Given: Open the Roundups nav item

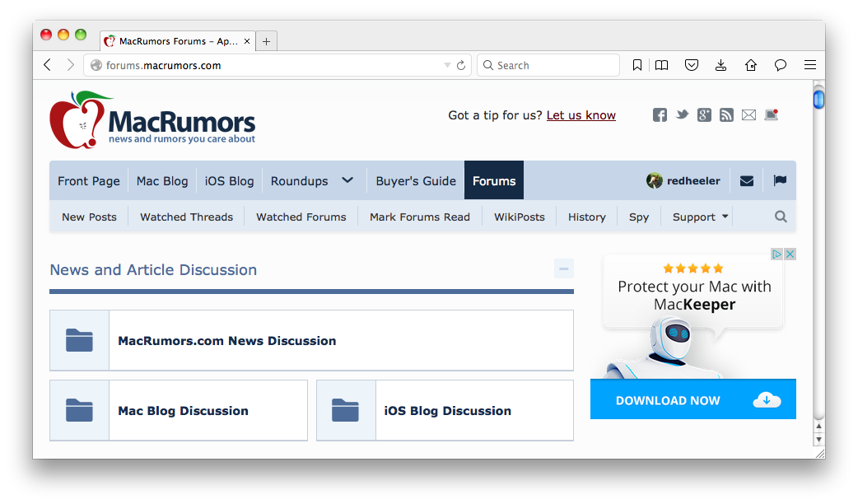Looking at the screenshot, I should click(300, 180).
